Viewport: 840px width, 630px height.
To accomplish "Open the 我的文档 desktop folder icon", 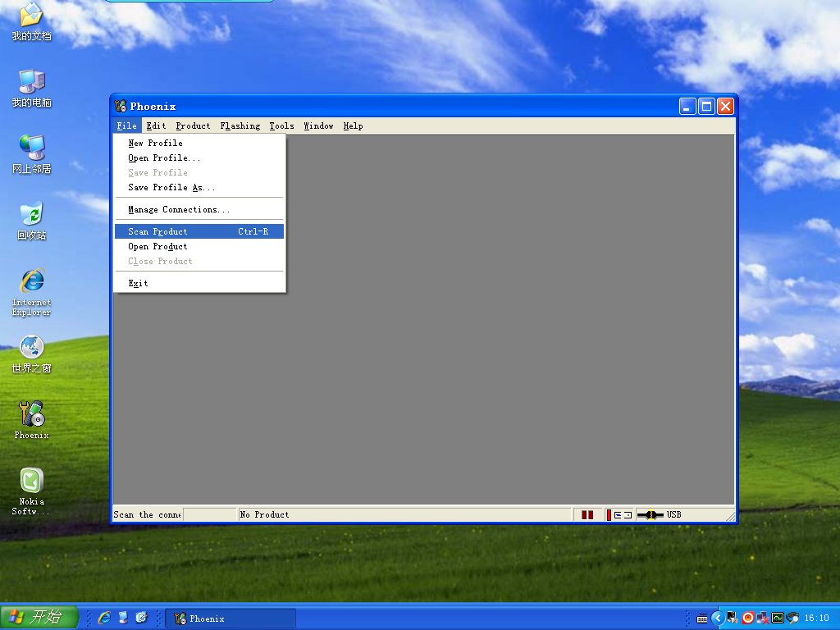I will [32, 21].
